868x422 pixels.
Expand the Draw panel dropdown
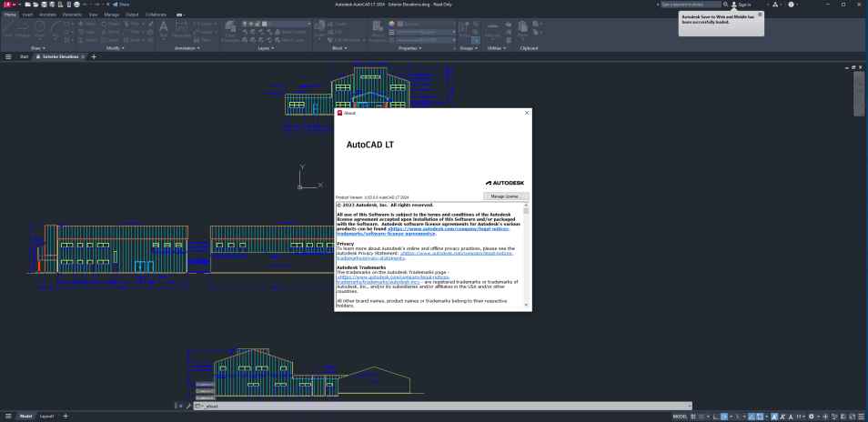pos(38,47)
